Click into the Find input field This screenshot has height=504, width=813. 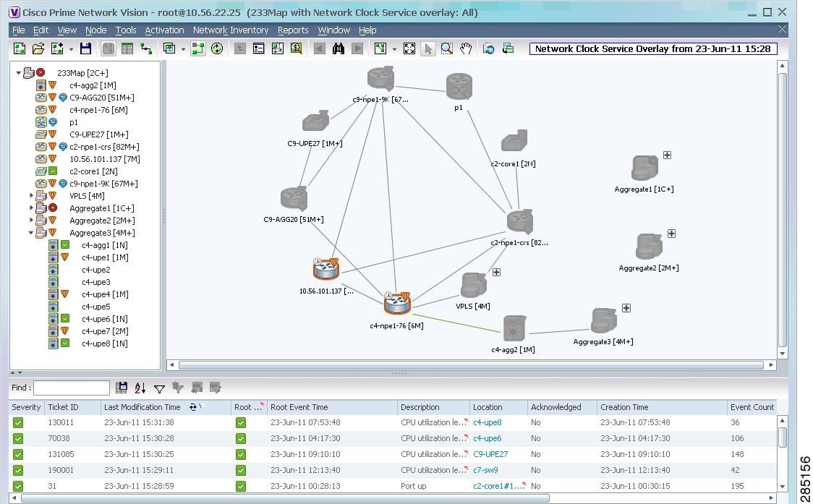72,388
